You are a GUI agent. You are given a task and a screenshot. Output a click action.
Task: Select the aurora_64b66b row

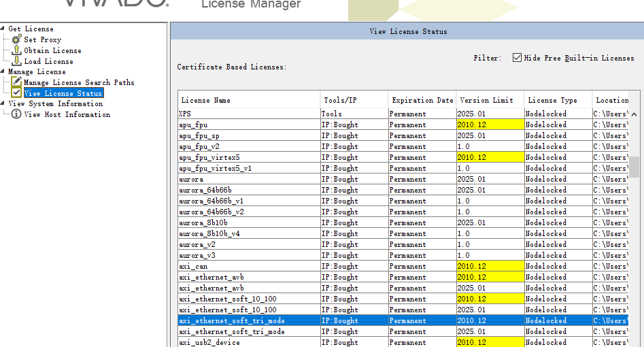[403, 190]
